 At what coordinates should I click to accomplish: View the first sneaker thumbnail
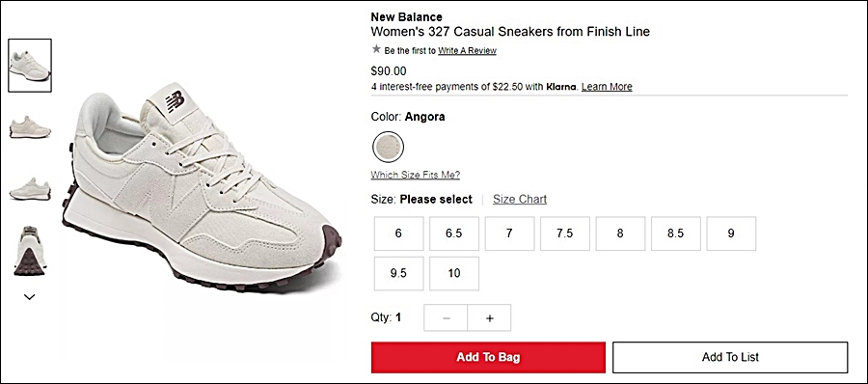click(x=30, y=66)
